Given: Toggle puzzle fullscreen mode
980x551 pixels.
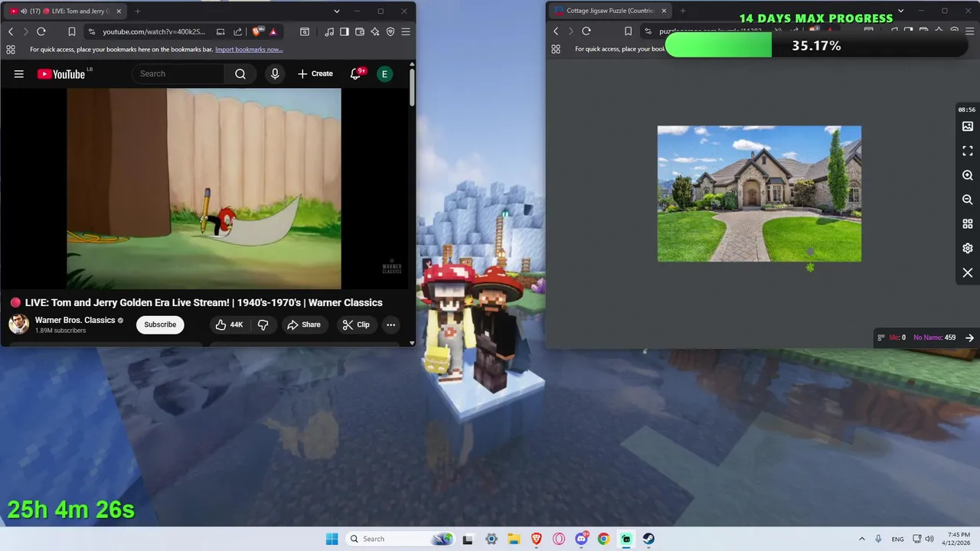Looking at the screenshot, I should 968,151.
